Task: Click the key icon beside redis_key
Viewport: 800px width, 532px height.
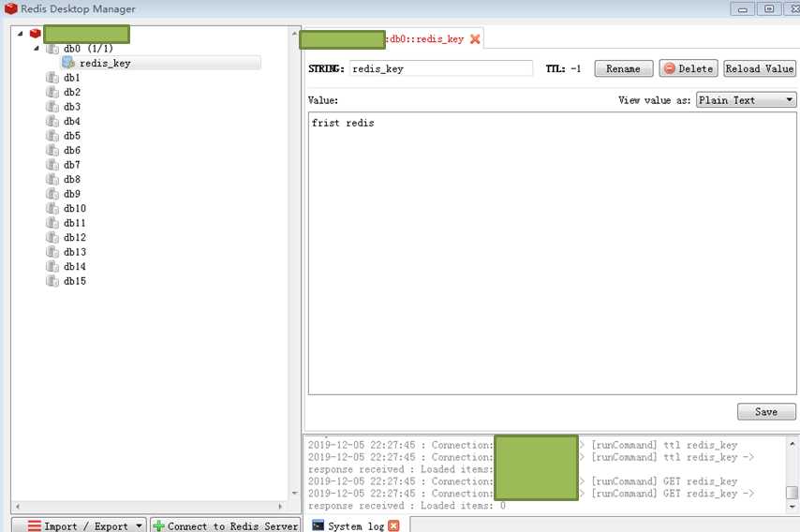Action: pyautogui.click(x=68, y=63)
